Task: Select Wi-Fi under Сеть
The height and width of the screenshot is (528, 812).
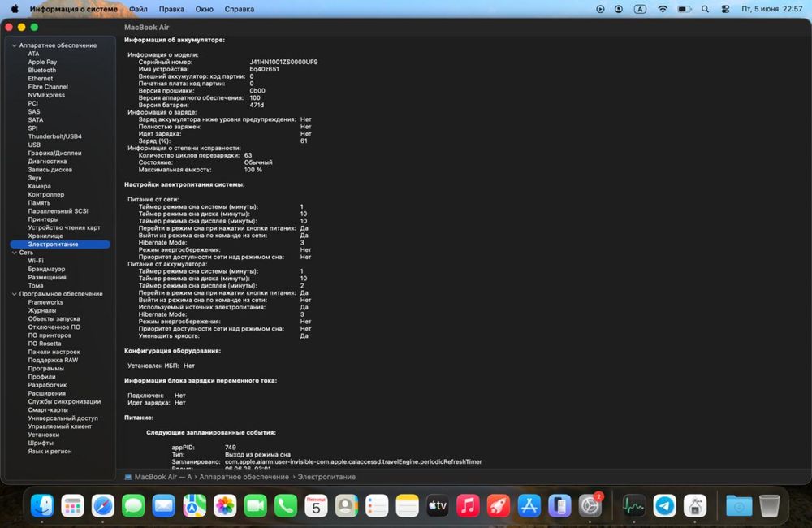Action: (36, 261)
